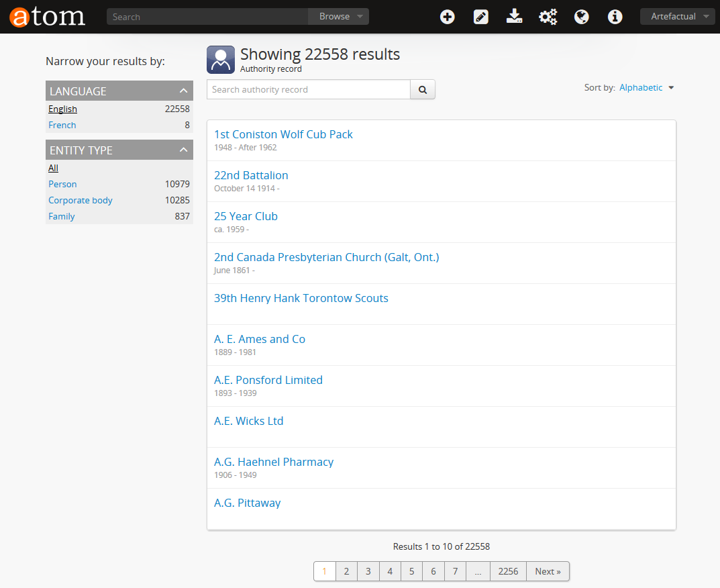Open the Add (plus) menu icon

coord(448,17)
